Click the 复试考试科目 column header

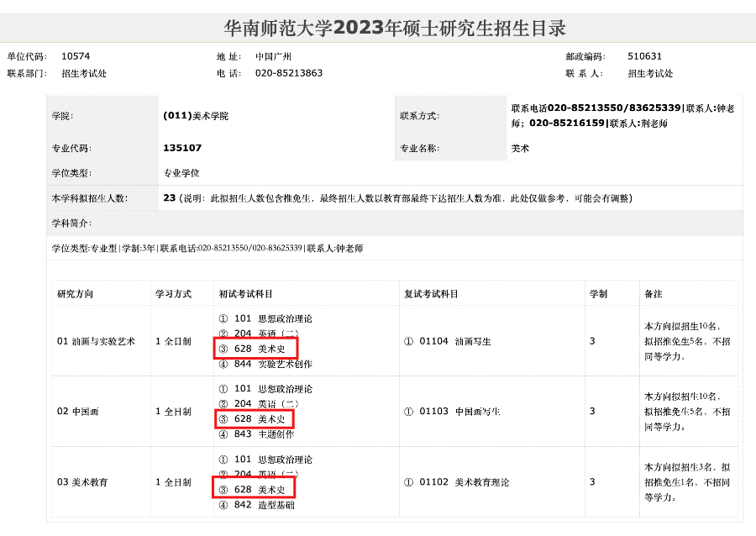coord(431,294)
